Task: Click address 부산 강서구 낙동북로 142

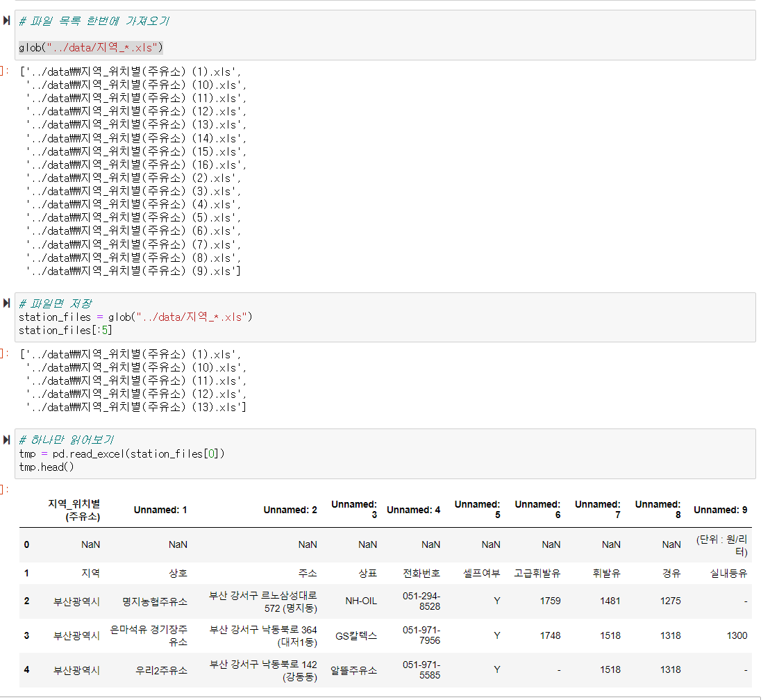Action: (x=263, y=670)
